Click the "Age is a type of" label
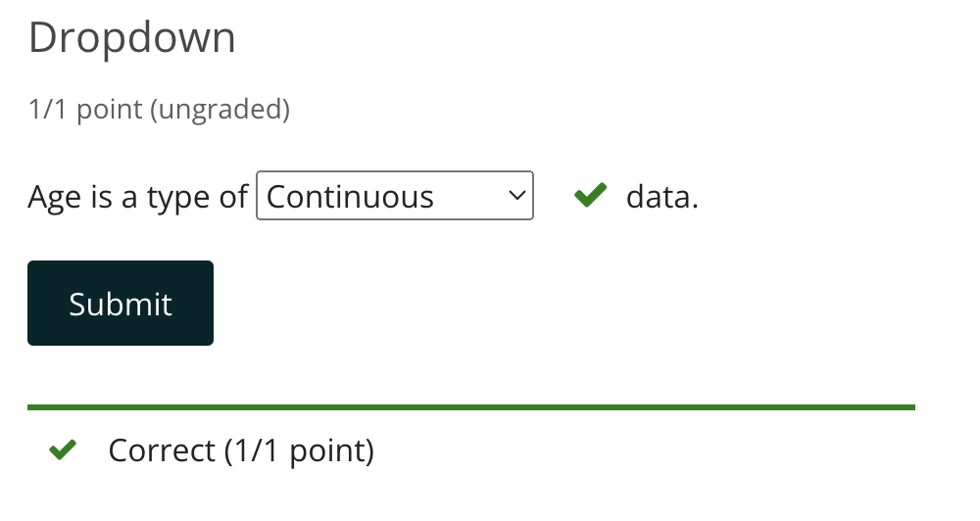Viewport: 980px width, 521px height. coord(138,197)
